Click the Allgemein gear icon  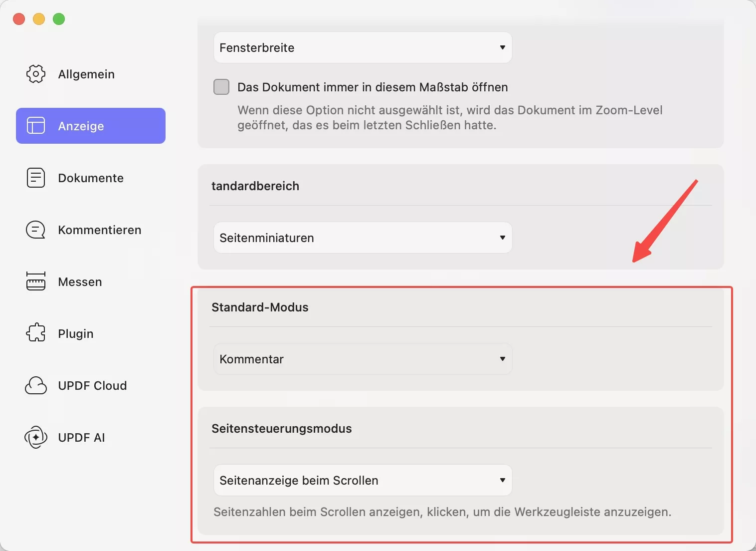[36, 74]
